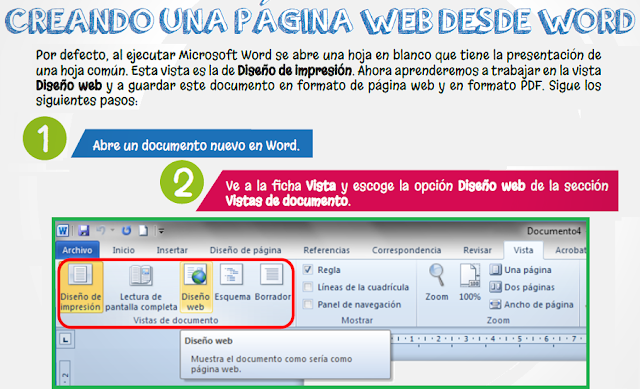This screenshot has height=389, width=640.
Task: Choose the Esquema view
Action: point(232,282)
